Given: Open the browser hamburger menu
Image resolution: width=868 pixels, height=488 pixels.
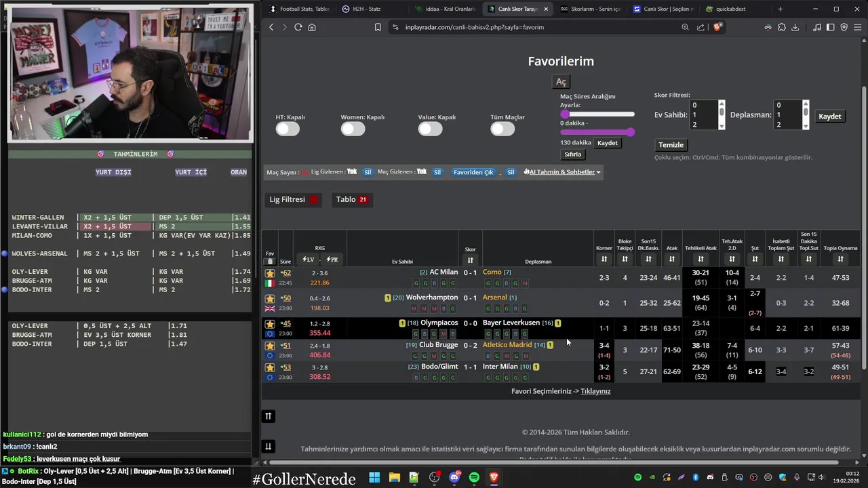Looking at the screenshot, I should coord(857,27).
